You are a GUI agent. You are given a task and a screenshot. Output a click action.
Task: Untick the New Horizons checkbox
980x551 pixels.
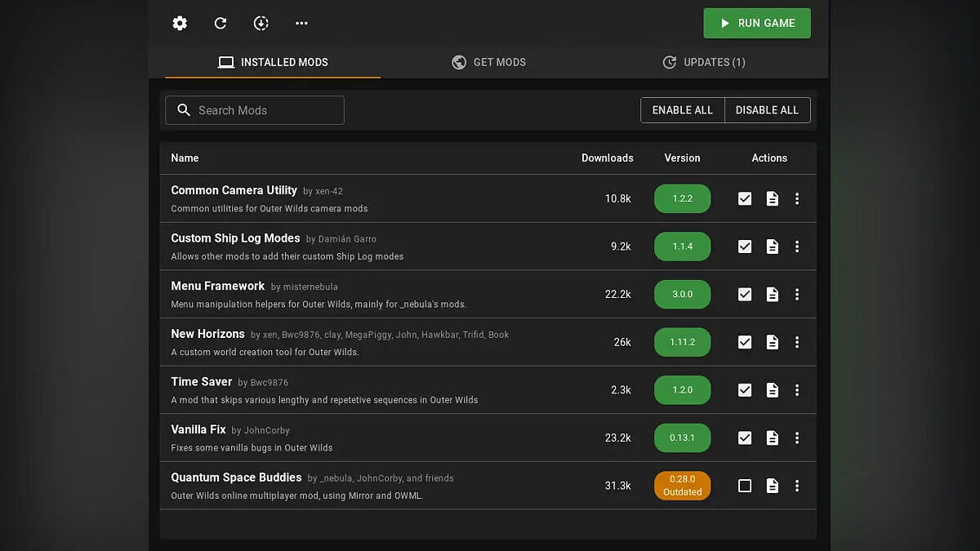[x=745, y=342]
